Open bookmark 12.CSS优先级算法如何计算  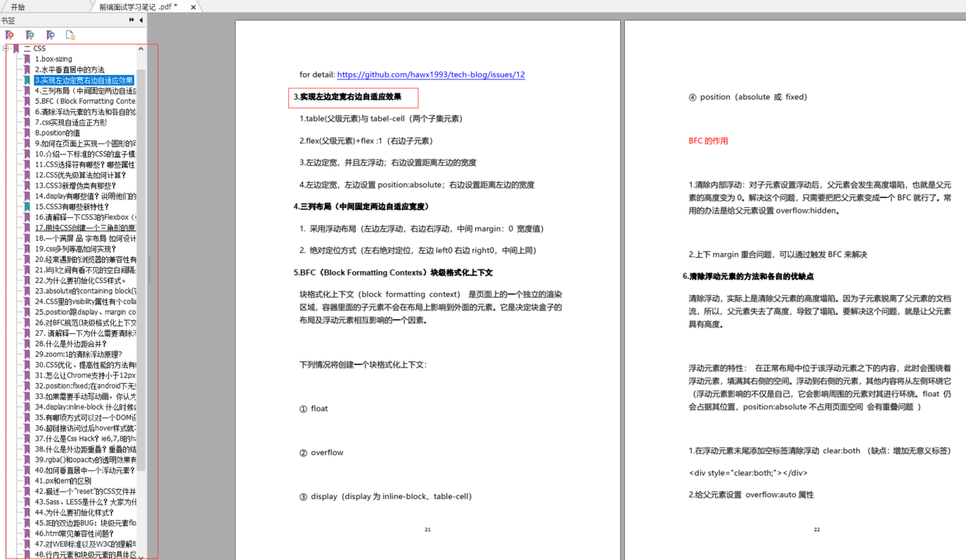point(80,174)
